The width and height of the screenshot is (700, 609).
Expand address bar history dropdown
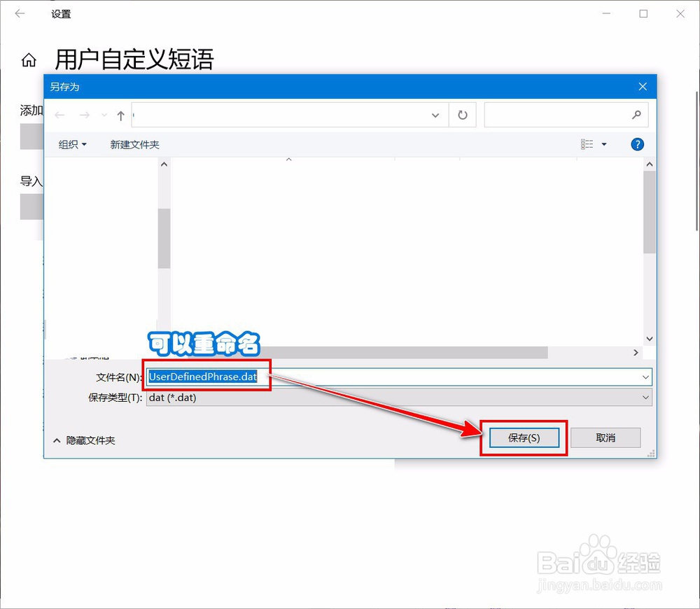[x=435, y=115]
